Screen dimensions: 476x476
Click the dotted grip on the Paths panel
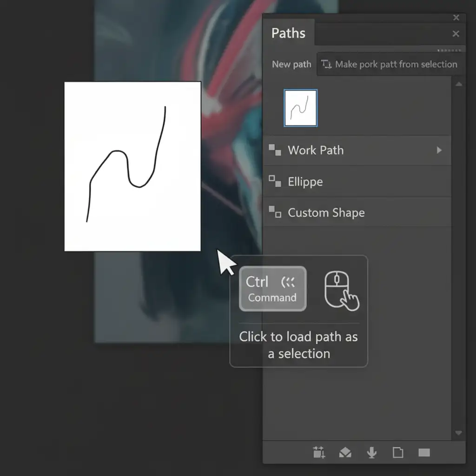tap(450, 50)
